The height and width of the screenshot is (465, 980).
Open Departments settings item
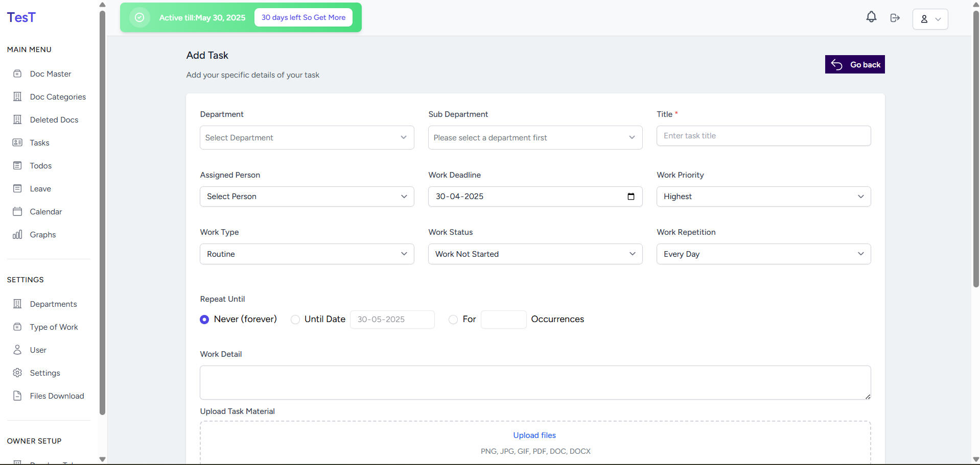pyautogui.click(x=53, y=304)
